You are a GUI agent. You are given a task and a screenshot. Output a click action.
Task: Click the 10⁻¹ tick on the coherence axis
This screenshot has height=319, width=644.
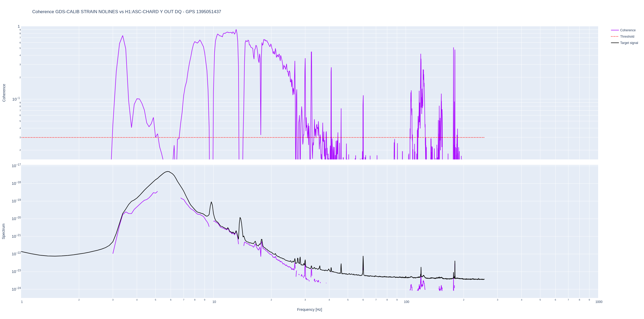[16, 99]
